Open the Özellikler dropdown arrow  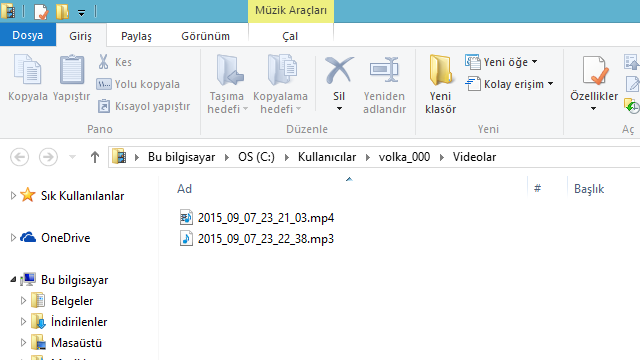point(593,109)
